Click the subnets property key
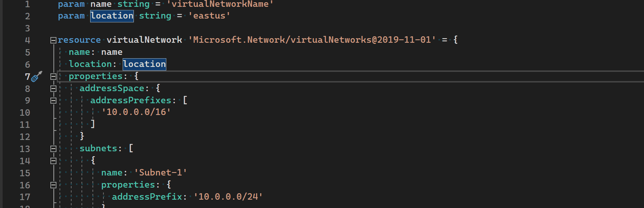 coord(98,148)
